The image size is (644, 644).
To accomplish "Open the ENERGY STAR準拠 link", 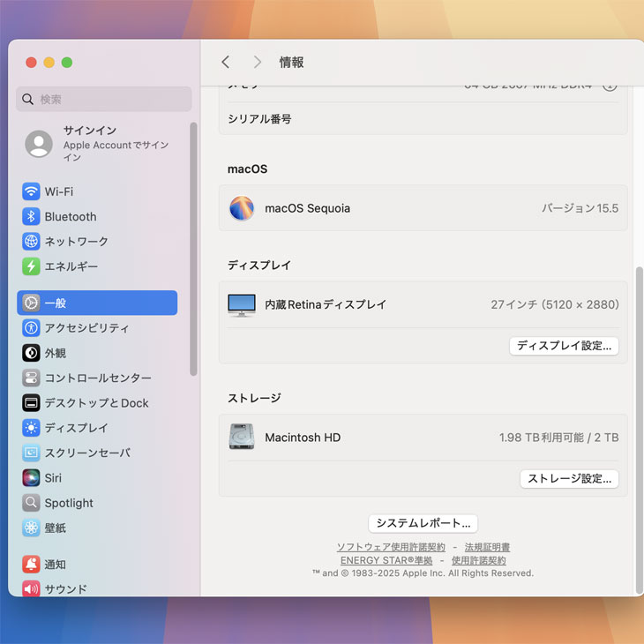I will pos(386,560).
